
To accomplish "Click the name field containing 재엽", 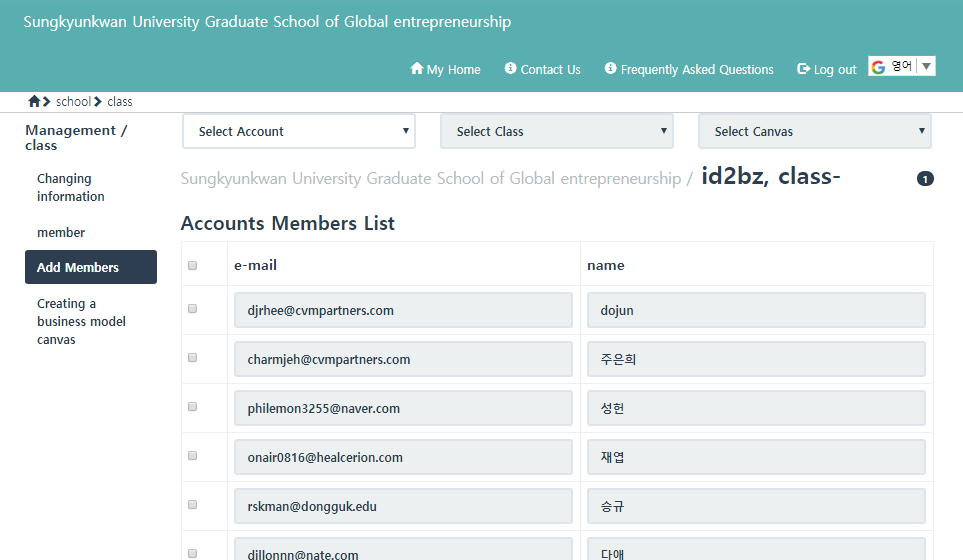I will [x=757, y=457].
